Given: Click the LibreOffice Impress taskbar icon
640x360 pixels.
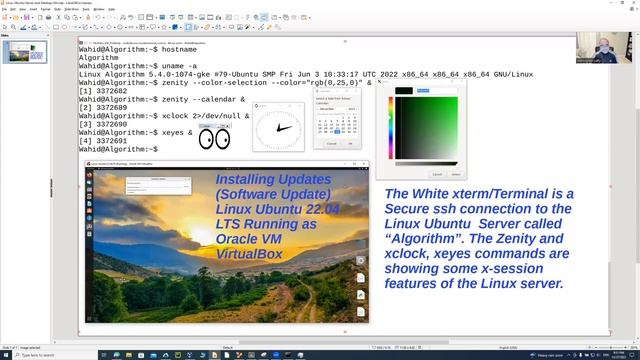Looking at the screenshot, I should tap(214, 355).
